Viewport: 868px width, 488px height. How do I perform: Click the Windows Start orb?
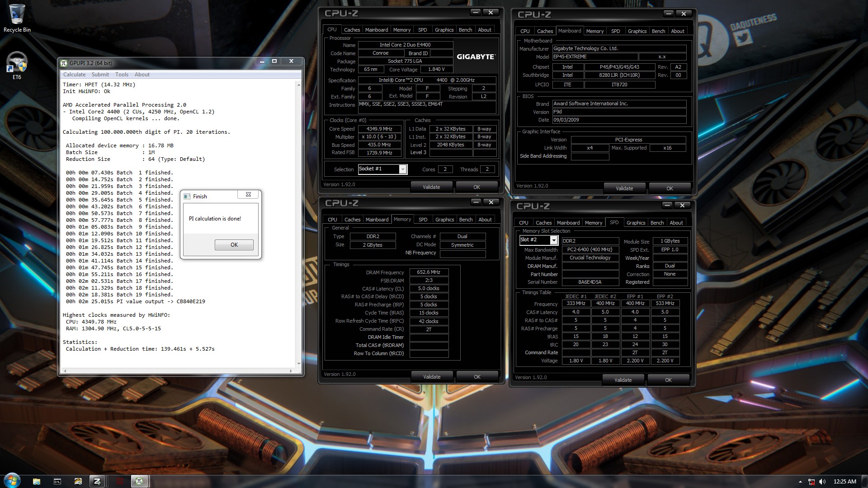[12, 480]
